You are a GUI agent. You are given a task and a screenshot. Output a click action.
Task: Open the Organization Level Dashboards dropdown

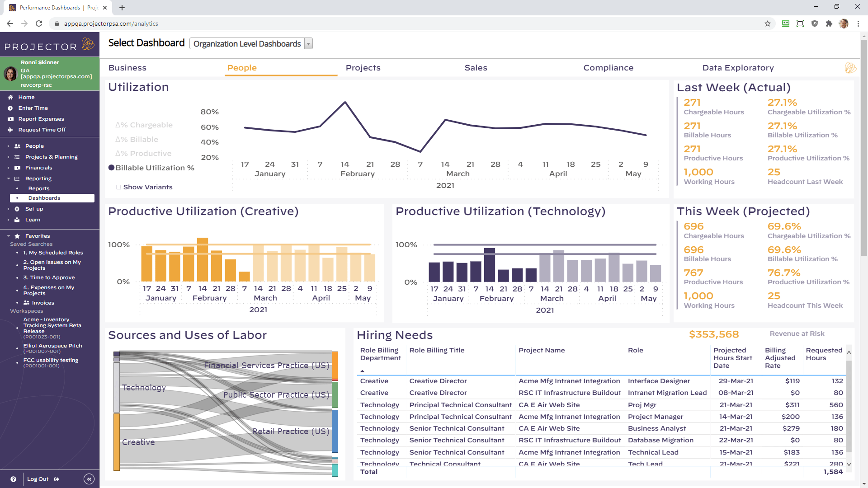coord(308,43)
